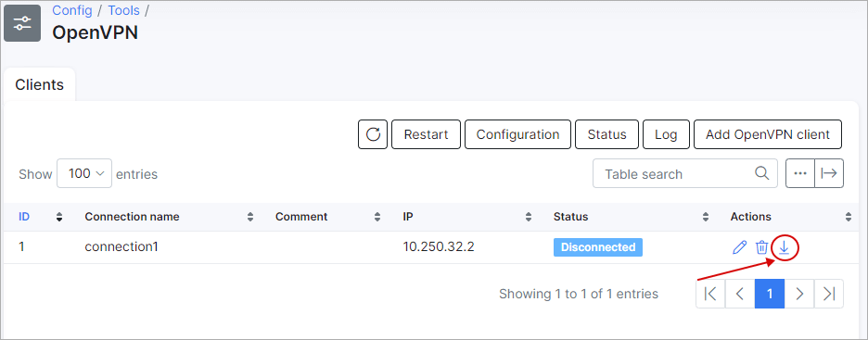Viewport: 868px width, 340px height.
Task: Open the Config breadcrumb link
Action: click(x=72, y=10)
